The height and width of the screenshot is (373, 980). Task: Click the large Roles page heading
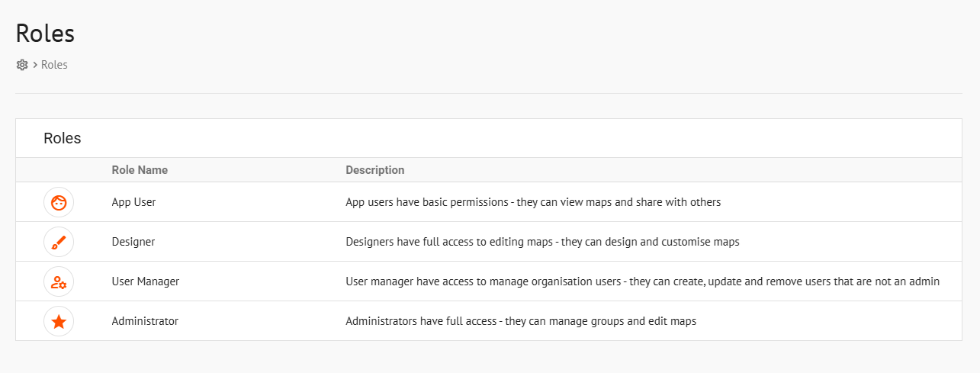45,34
